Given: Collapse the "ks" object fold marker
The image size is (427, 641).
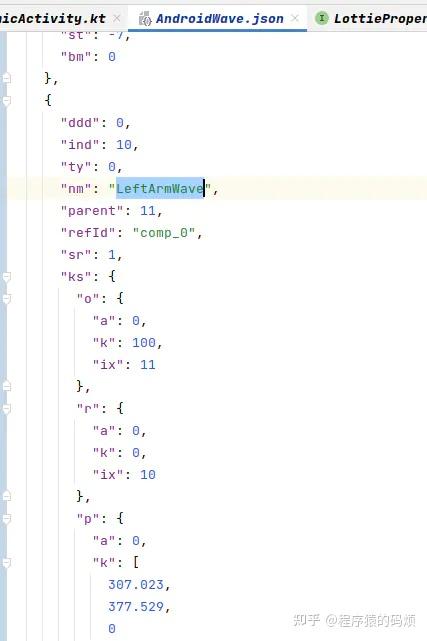Looking at the screenshot, I should click(x=7, y=277).
